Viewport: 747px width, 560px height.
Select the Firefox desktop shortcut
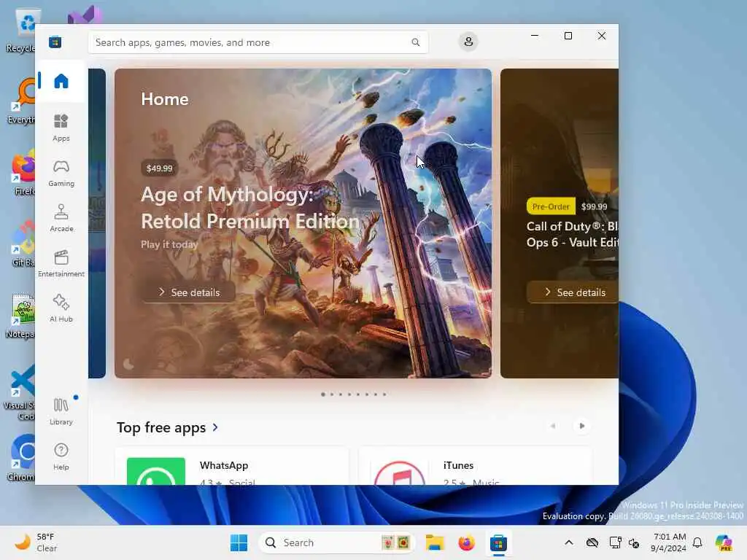(22, 172)
